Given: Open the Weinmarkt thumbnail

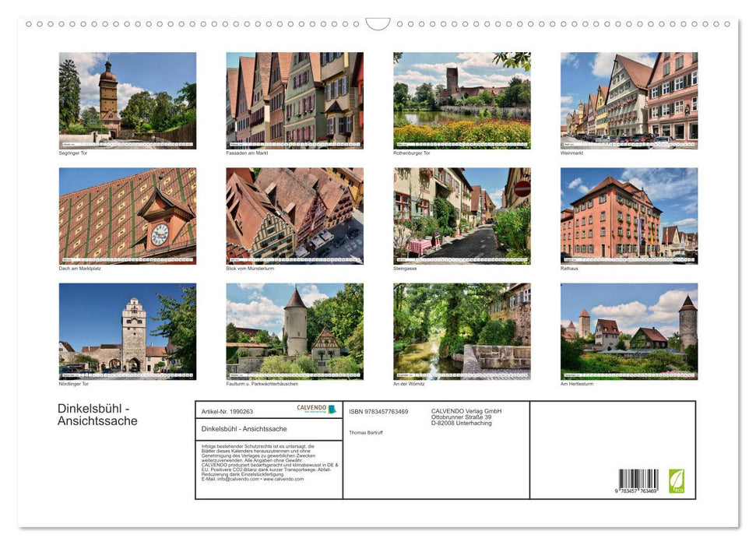Looking at the screenshot, I should coord(629,101).
